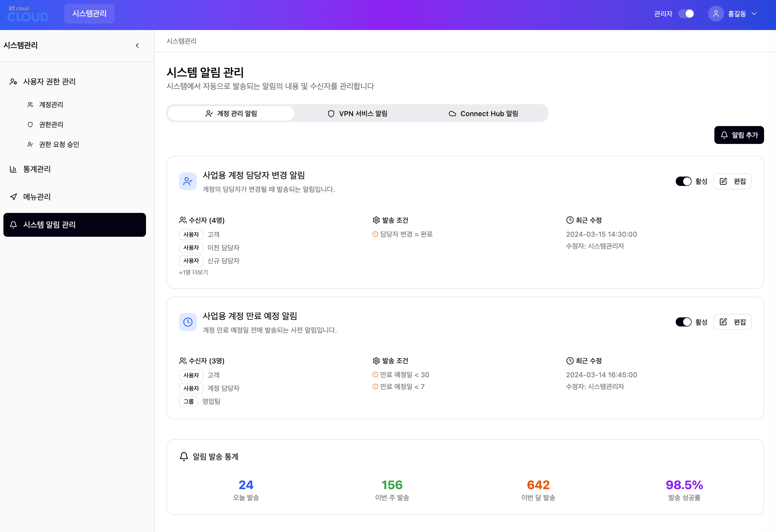
Task: Switch to VPN 서비스 알림 tab
Action: point(357,114)
